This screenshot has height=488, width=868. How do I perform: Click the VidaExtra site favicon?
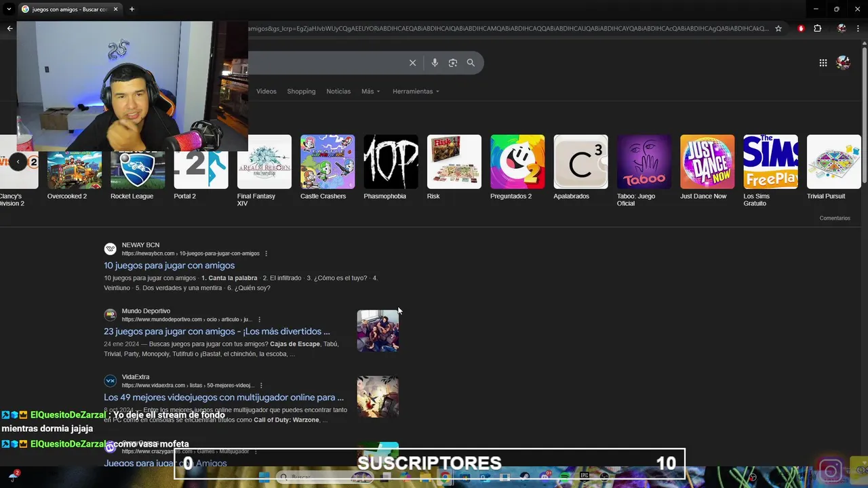point(110,381)
